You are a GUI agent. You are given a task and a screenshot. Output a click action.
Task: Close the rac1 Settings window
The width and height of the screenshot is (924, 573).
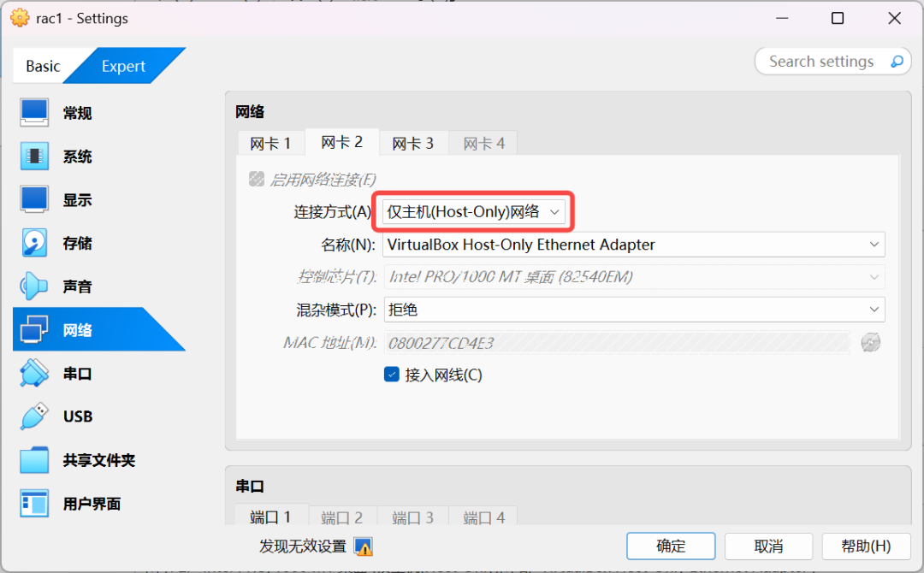pyautogui.click(x=894, y=18)
